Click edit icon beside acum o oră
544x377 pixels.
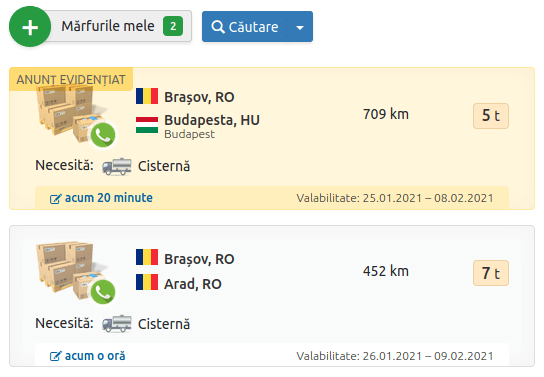coord(56,356)
